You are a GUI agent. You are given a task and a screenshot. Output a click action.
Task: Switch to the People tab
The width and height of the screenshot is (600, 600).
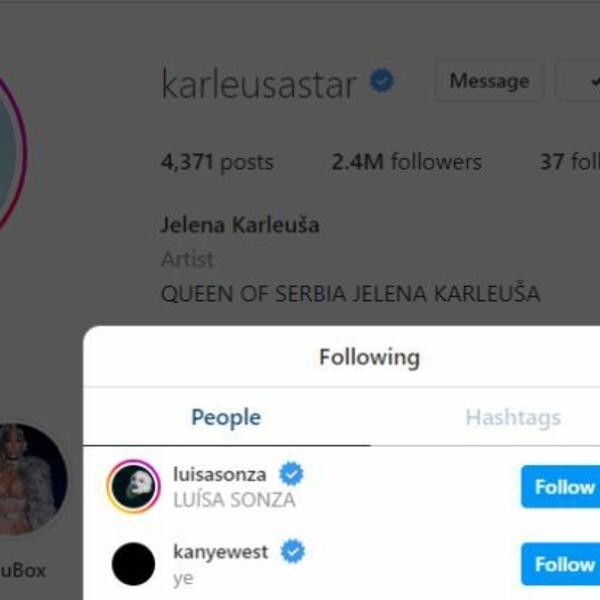[226, 417]
